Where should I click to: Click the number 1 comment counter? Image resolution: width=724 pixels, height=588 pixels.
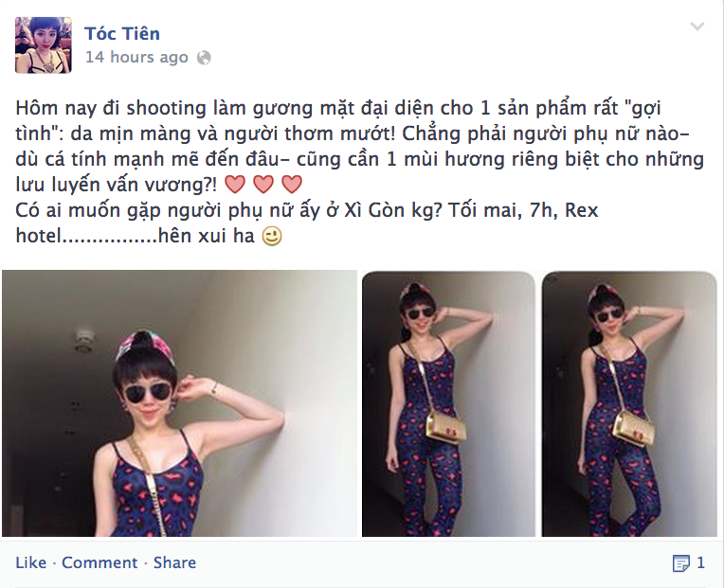pos(700,562)
